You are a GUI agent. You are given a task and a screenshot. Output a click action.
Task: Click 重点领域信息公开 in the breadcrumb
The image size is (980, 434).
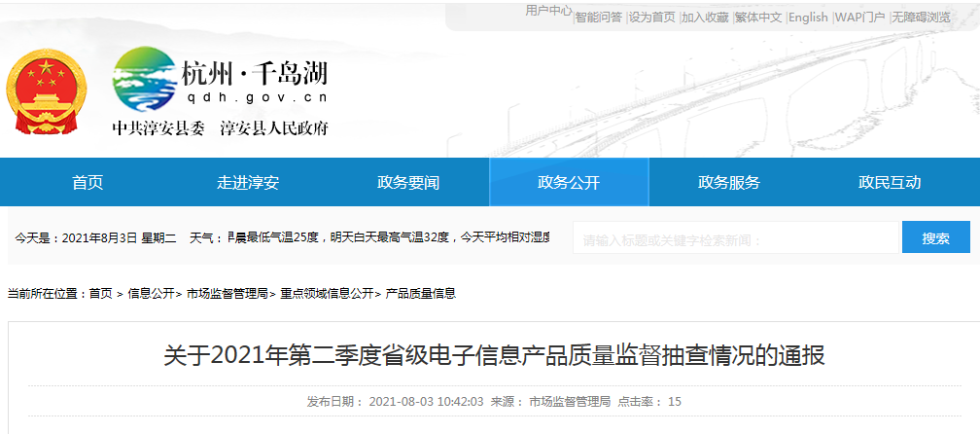tap(327, 293)
